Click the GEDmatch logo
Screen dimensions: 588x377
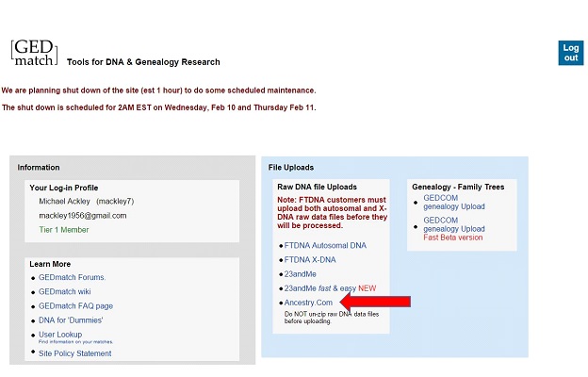[x=35, y=53]
